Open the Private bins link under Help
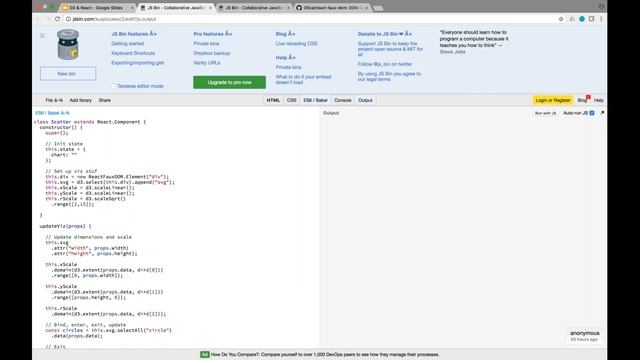The height and width of the screenshot is (360, 640). pyautogui.click(x=289, y=67)
